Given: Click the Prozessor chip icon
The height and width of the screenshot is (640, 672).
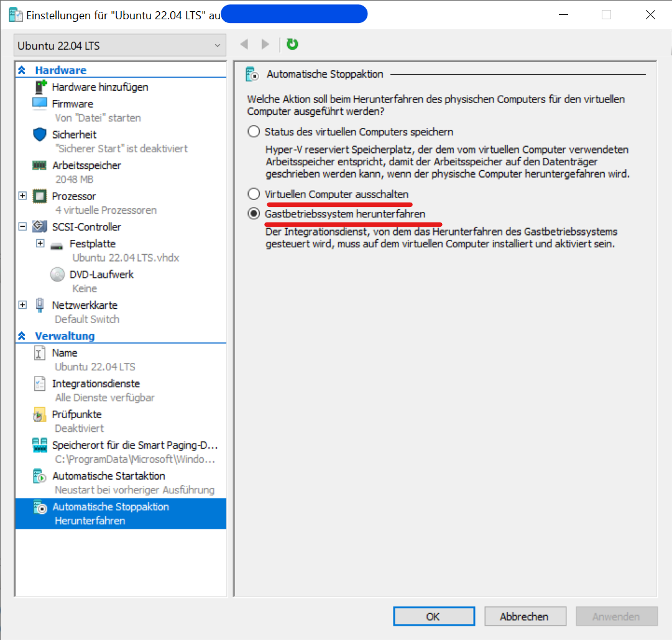Looking at the screenshot, I should click(40, 196).
